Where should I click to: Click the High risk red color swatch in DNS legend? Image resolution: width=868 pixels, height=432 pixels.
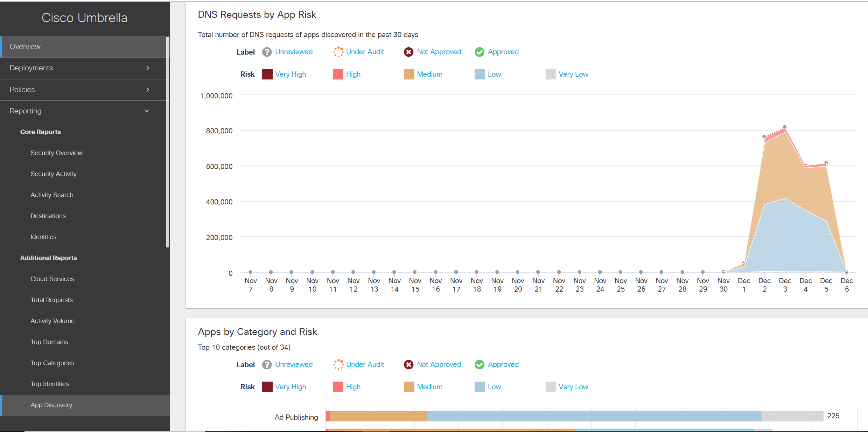tap(338, 74)
